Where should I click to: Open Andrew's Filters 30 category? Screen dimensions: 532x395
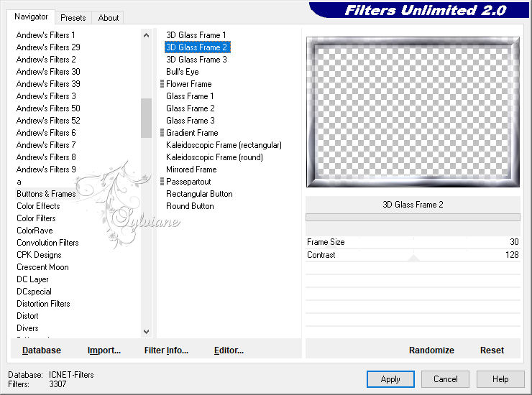[48, 72]
